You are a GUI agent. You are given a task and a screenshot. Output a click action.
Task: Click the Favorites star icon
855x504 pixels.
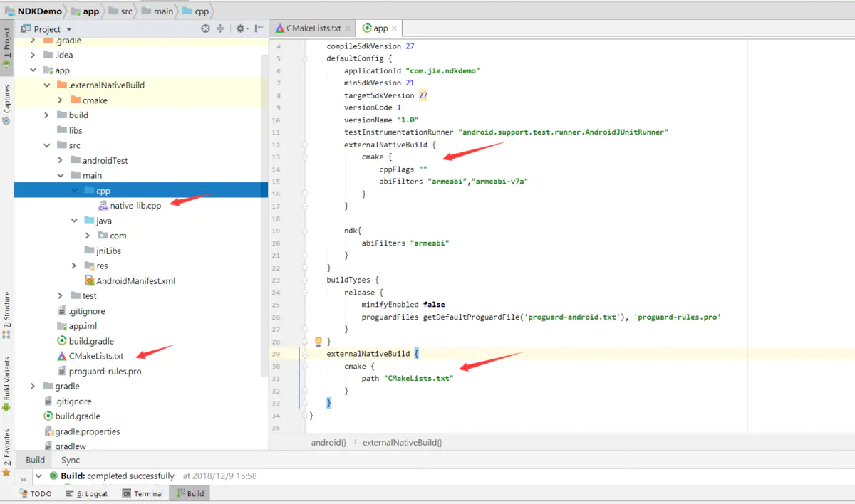[x=6, y=472]
